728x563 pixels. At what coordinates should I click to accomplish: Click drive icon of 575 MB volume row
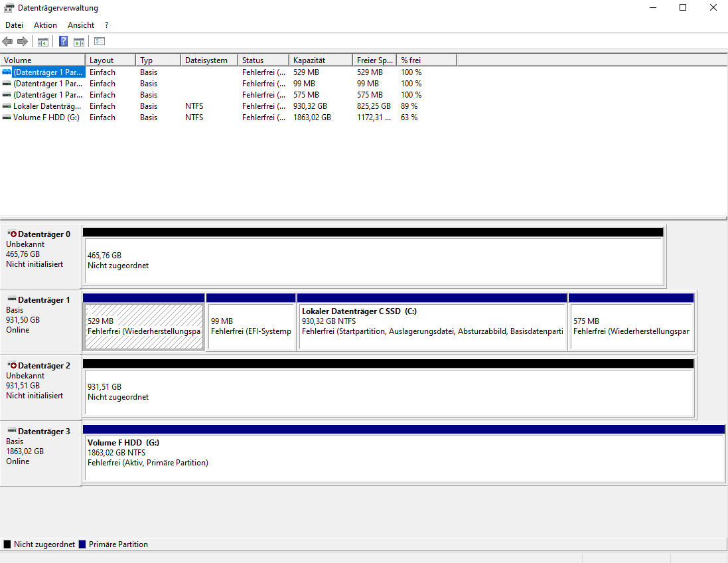[x=7, y=95]
